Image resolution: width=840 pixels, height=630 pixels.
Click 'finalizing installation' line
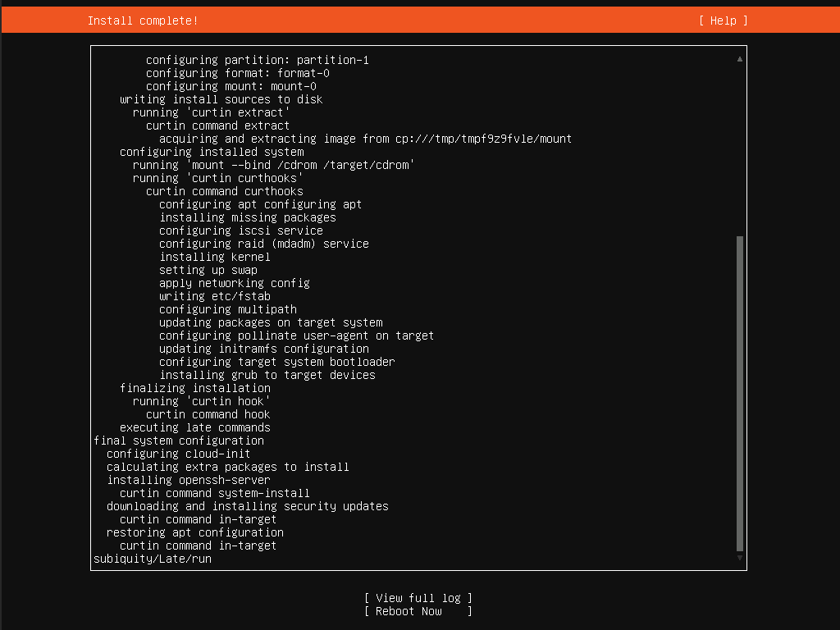(195, 388)
